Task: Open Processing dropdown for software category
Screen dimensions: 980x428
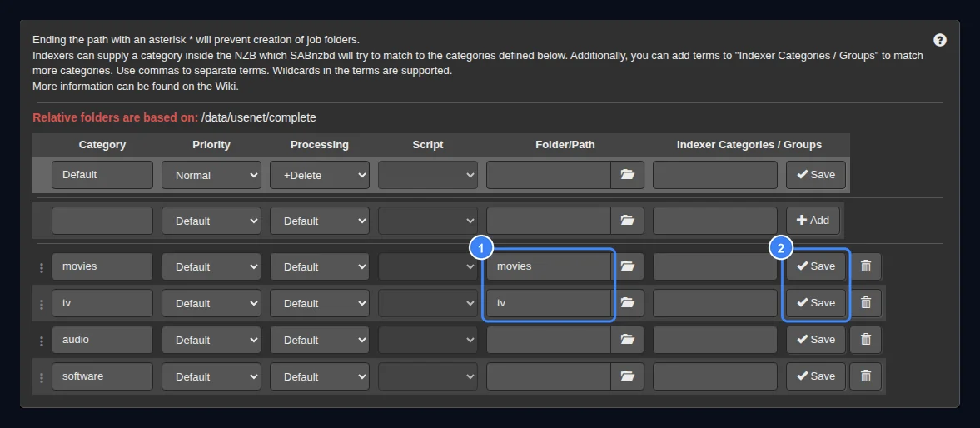Action: [x=320, y=376]
